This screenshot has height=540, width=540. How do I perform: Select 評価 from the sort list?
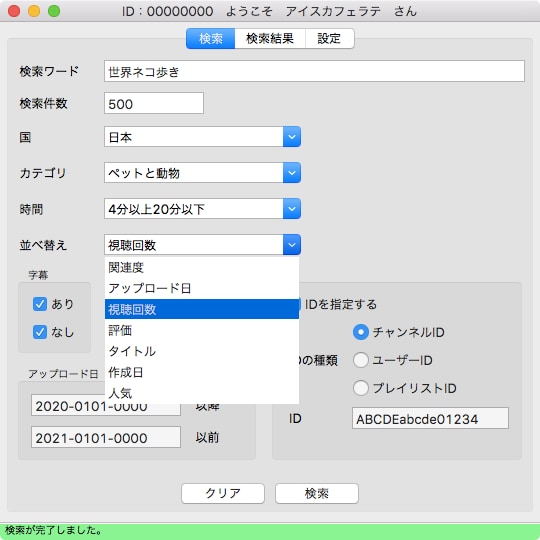click(x=202, y=330)
